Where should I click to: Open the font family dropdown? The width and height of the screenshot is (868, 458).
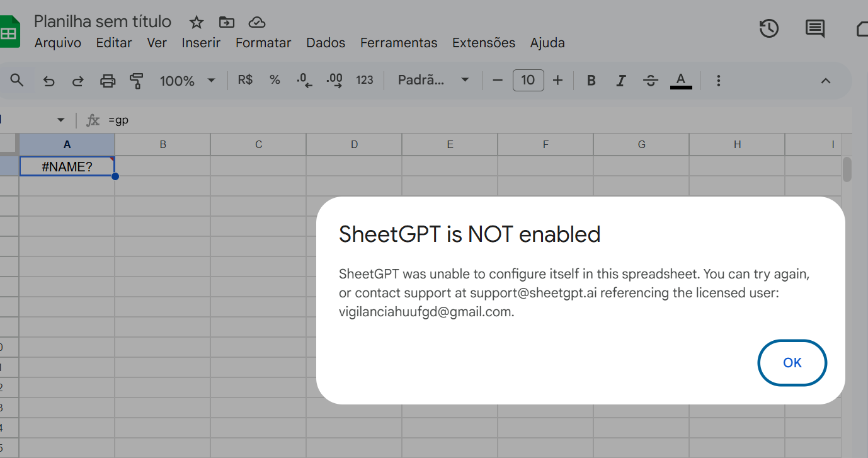click(433, 80)
